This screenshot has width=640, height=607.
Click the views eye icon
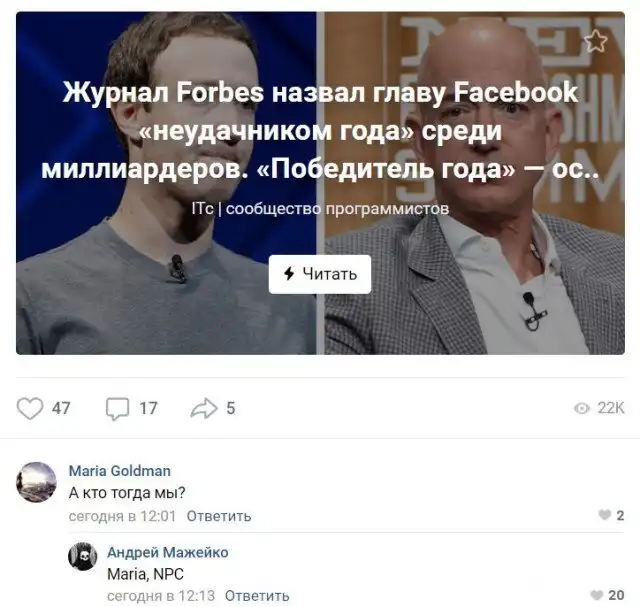tap(582, 408)
